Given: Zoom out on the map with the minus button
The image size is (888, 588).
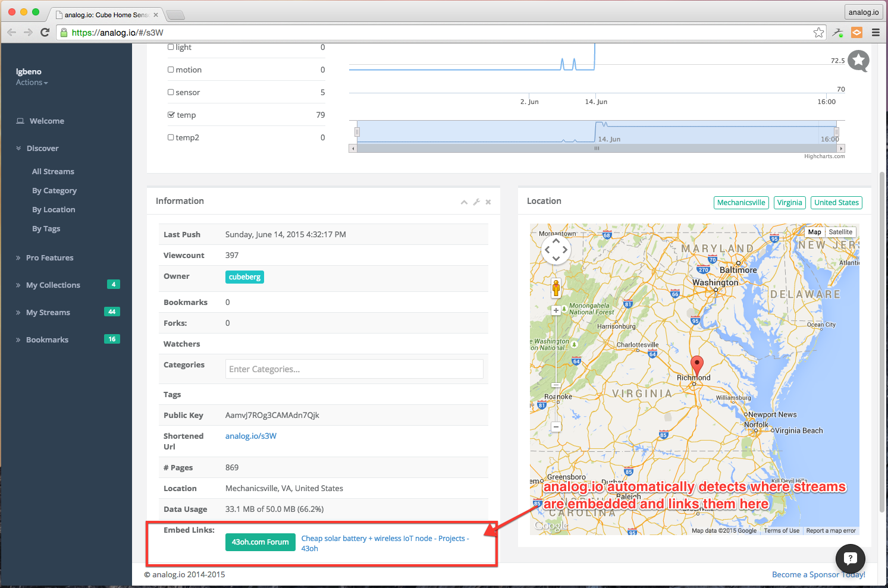Looking at the screenshot, I should pyautogui.click(x=556, y=427).
